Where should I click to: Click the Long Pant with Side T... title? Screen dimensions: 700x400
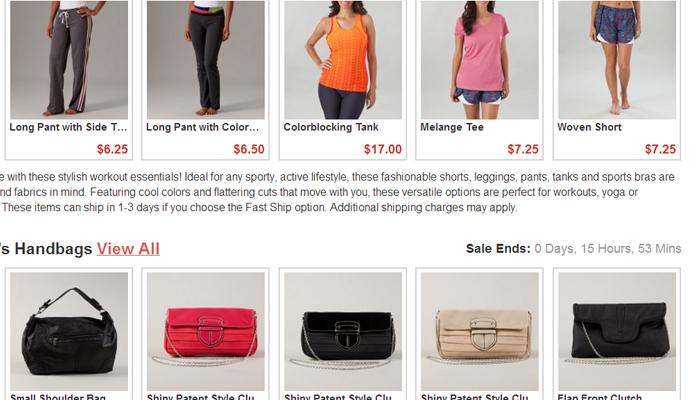68,127
